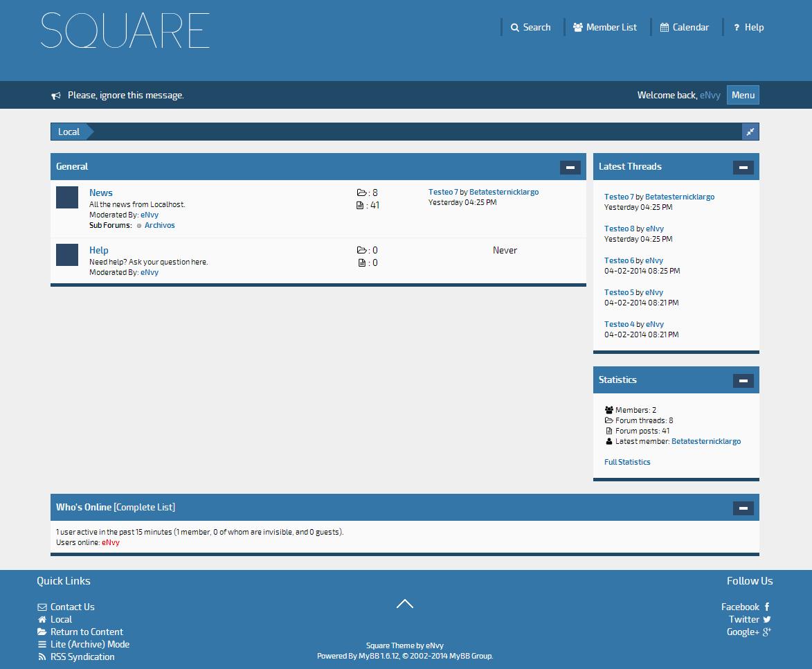Open Twitter follow link
This screenshot has height=669, width=812.
(744, 619)
